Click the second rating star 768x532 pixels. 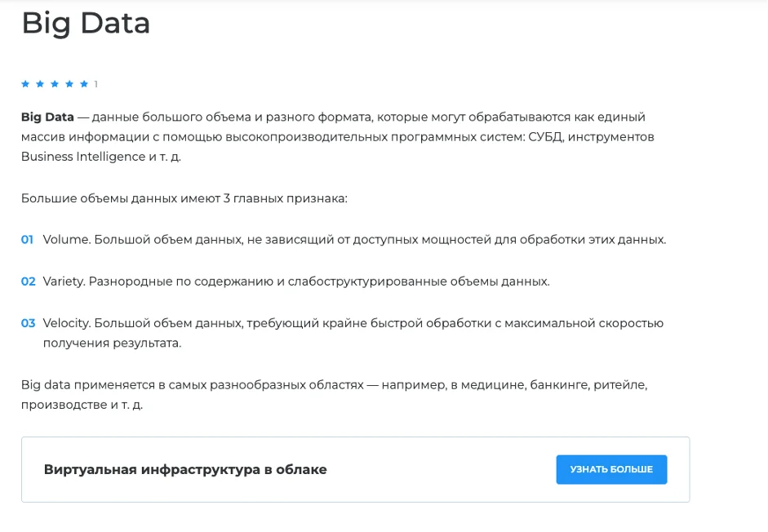pos(40,84)
